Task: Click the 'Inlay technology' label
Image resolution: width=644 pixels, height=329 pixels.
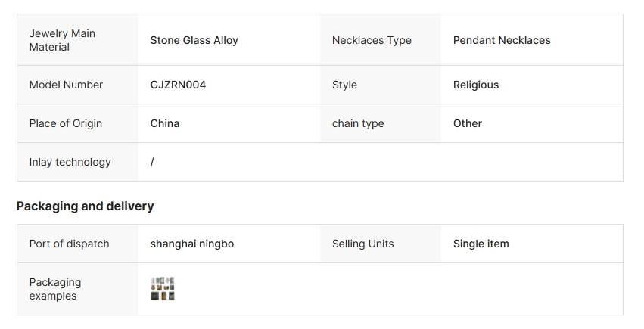Action: coord(70,162)
